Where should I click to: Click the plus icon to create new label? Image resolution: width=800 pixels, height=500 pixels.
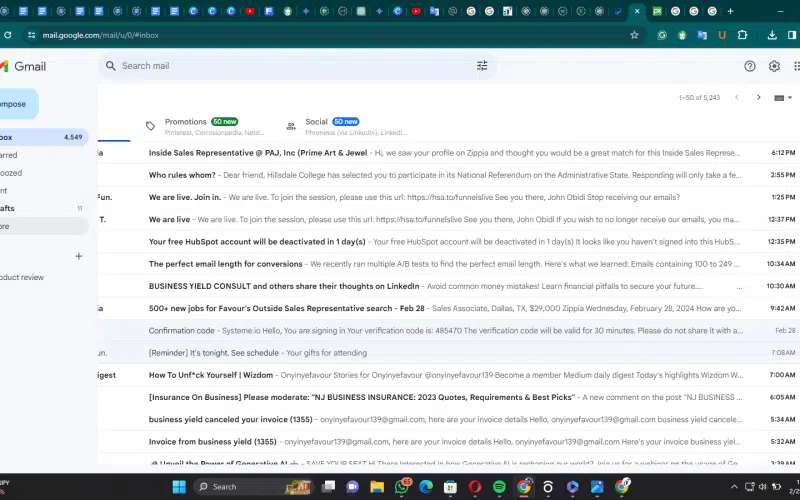79,256
